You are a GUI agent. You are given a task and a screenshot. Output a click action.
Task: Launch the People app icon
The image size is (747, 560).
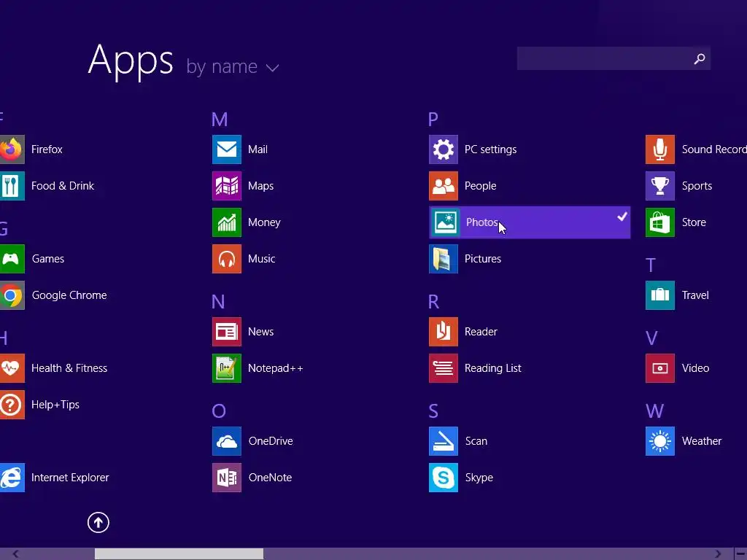click(x=444, y=186)
